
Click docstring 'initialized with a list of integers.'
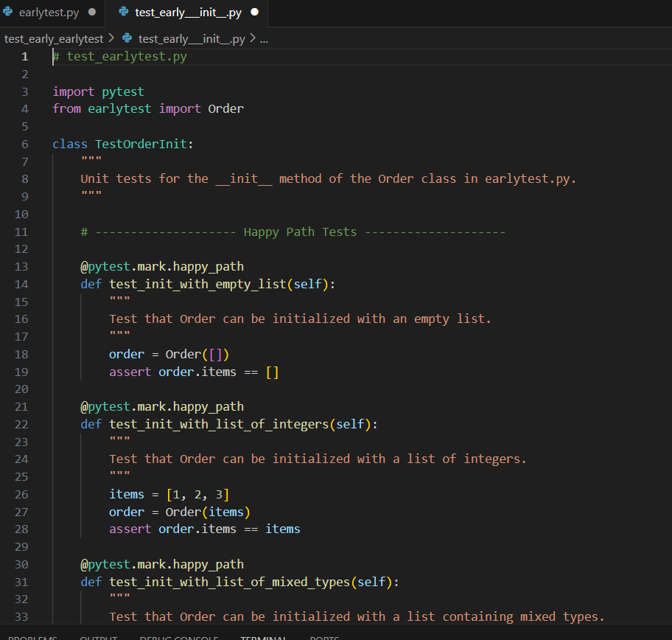click(399, 459)
